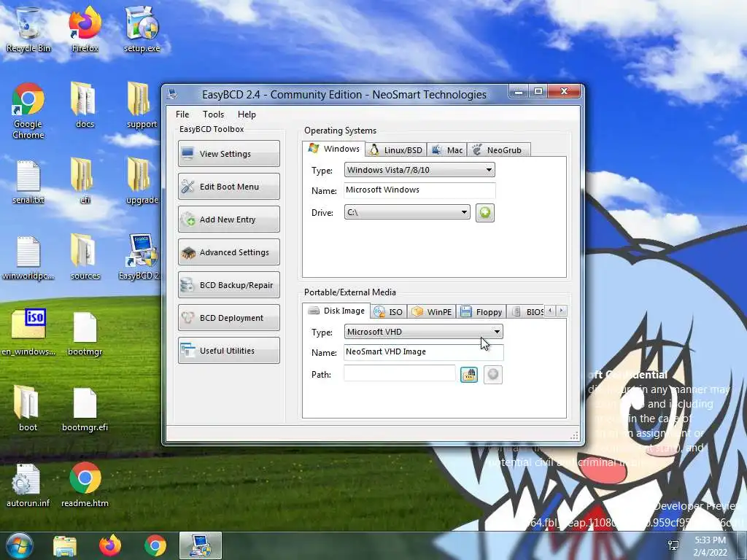
Task: Open the File menu
Action: [x=182, y=114]
